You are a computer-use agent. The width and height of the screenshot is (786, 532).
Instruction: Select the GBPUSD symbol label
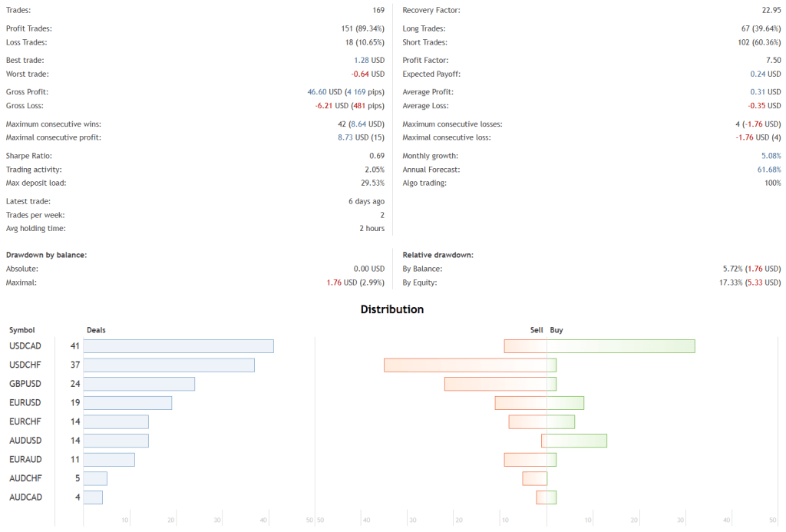tap(25, 384)
